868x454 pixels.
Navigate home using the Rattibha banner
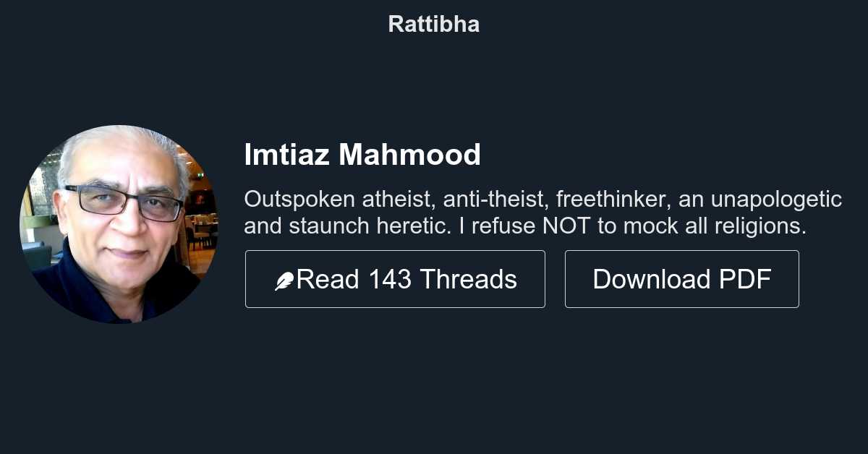point(433,24)
